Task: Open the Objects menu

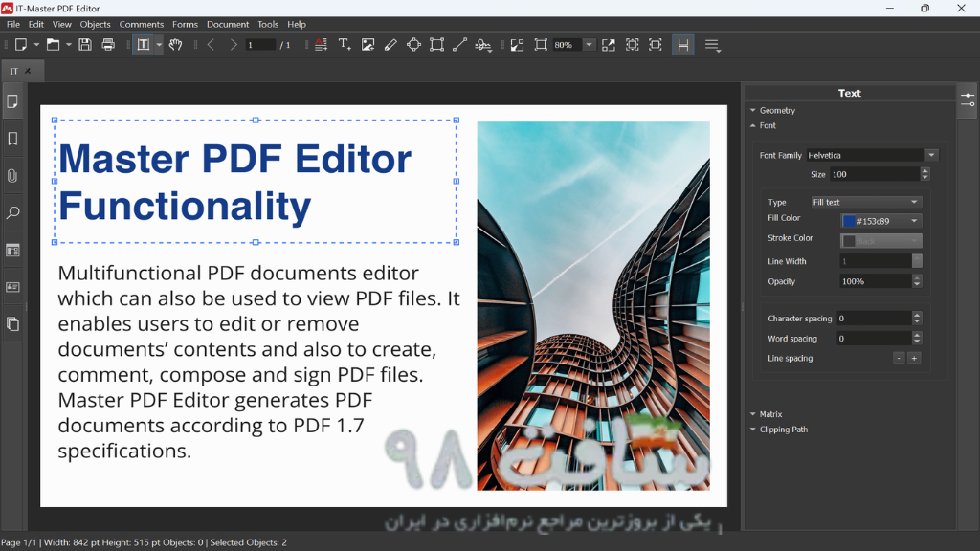Action: 95,24
